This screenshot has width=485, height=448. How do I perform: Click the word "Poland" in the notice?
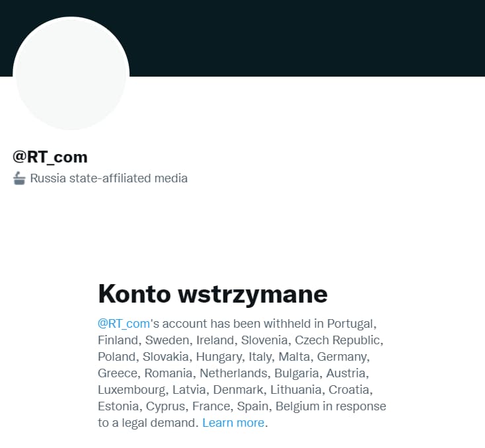[x=116, y=357]
